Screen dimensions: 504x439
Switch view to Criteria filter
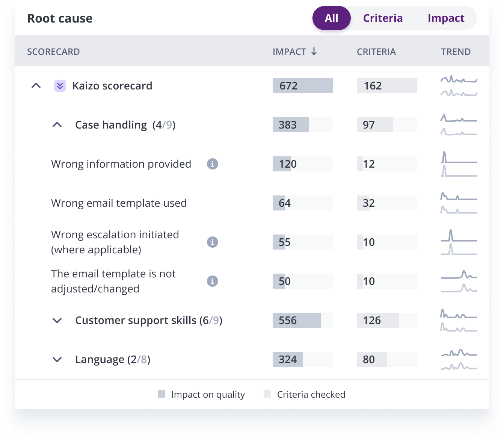pyautogui.click(x=383, y=18)
